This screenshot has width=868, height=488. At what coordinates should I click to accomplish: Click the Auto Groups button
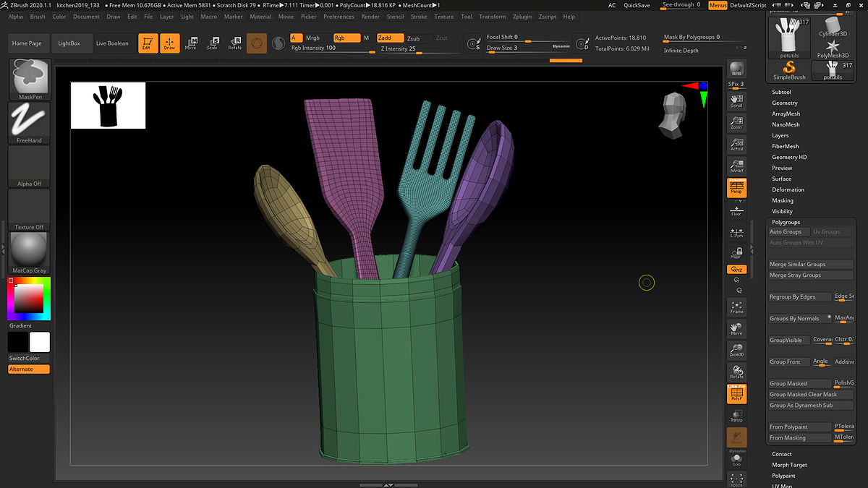click(x=788, y=231)
